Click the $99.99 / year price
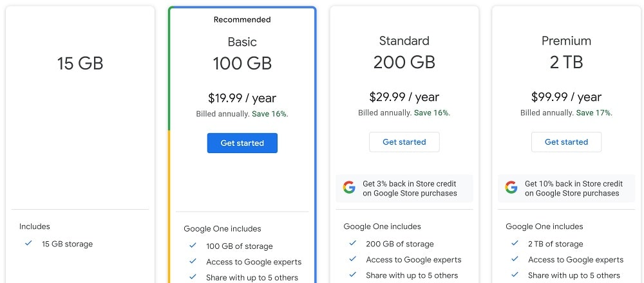Viewport: 644px width, 283px height. [x=566, y=97]
